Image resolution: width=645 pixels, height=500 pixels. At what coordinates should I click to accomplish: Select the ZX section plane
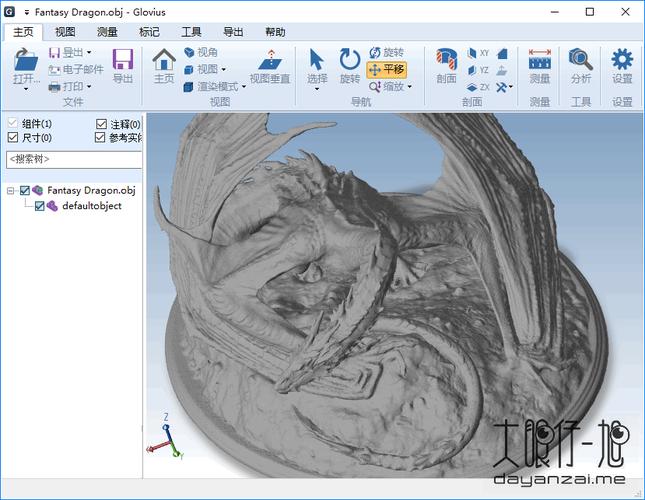tap(478, 87)
